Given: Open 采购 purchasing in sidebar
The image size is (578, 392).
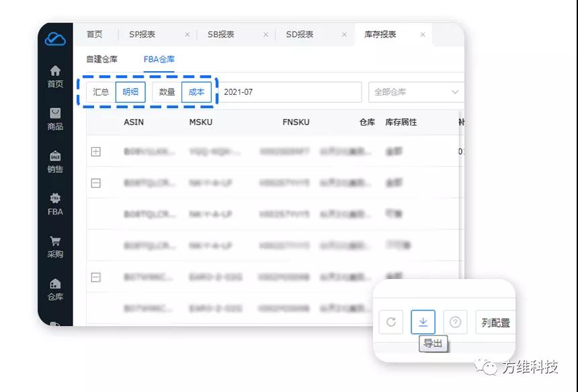Looking at the screenshot, I should click(x=55, y=247).
